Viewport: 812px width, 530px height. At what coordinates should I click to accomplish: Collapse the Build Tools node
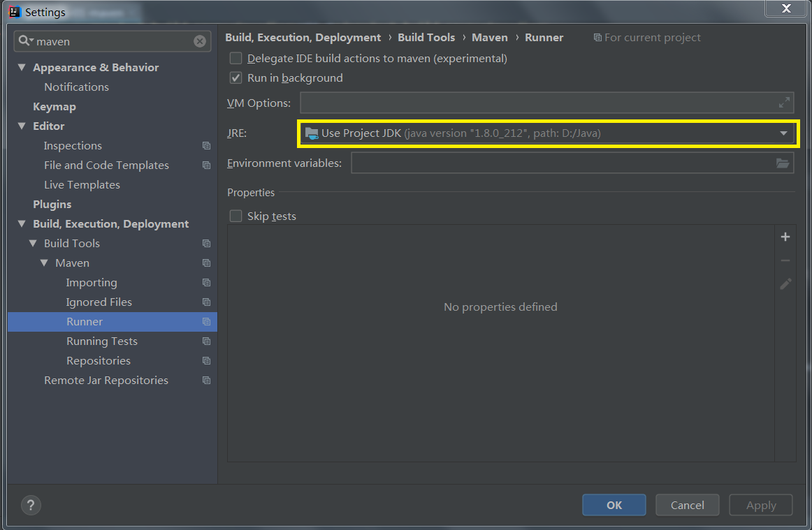(33, 243)
